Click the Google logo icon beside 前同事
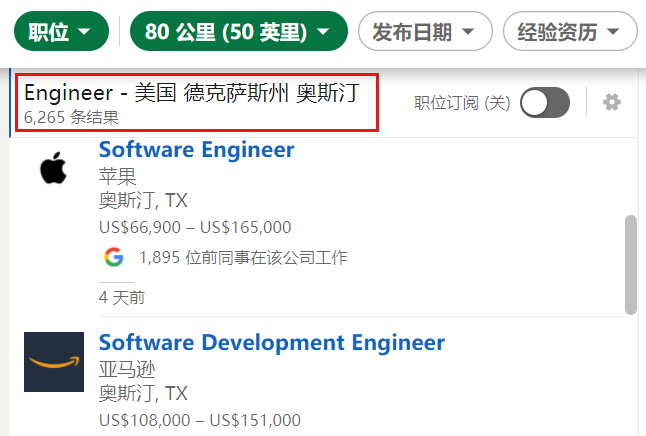 [x=114, y=257]
